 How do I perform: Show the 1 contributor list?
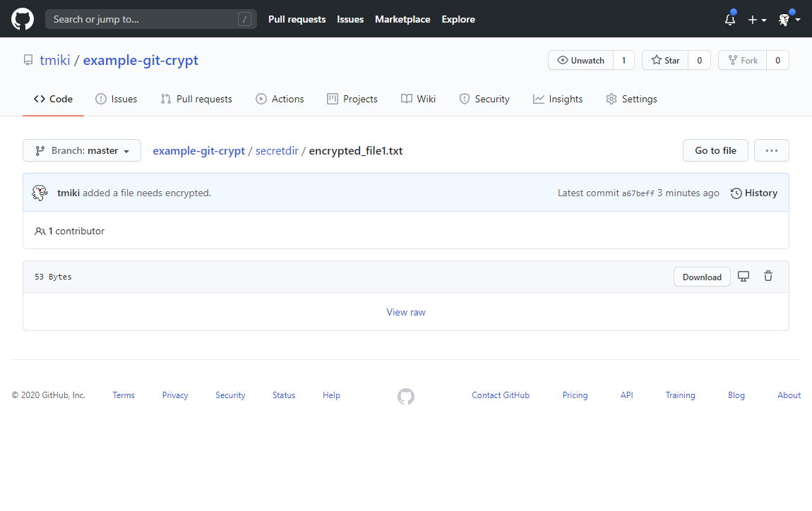pyautogui.click(x=69, y=231)
